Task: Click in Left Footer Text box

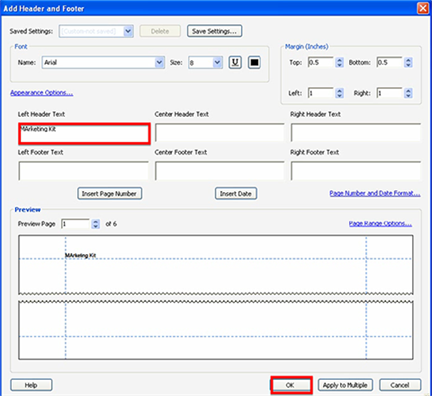Action: pyautogui.click(x=83, y=171)
